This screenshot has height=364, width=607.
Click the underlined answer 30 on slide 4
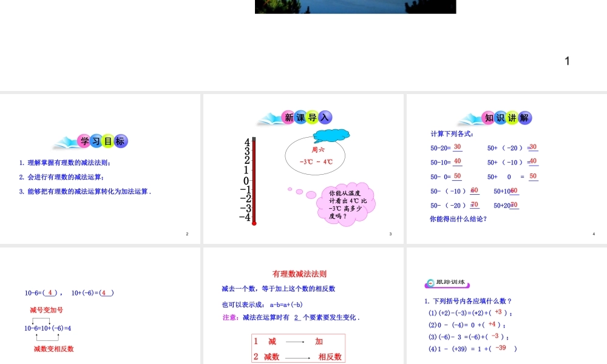coord(456,146)
